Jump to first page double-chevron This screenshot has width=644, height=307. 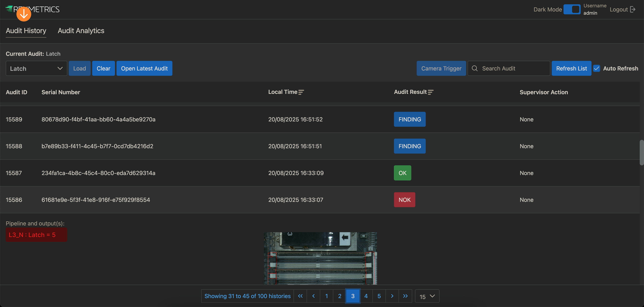(x=300, y=296)
